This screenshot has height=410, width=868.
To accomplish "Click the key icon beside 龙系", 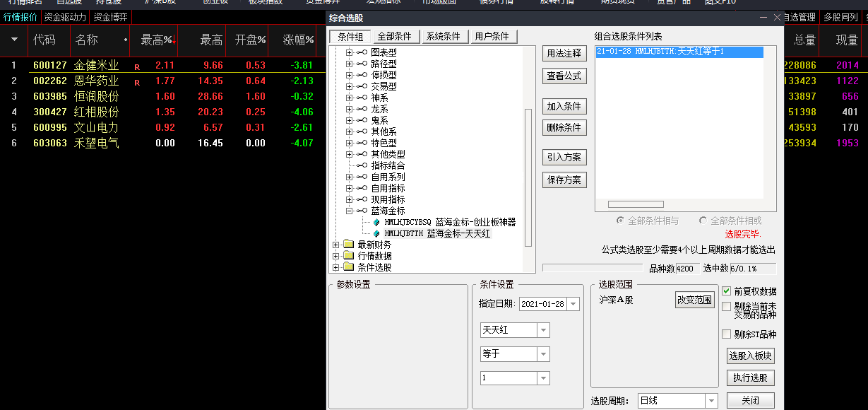I will click(362, 109).
